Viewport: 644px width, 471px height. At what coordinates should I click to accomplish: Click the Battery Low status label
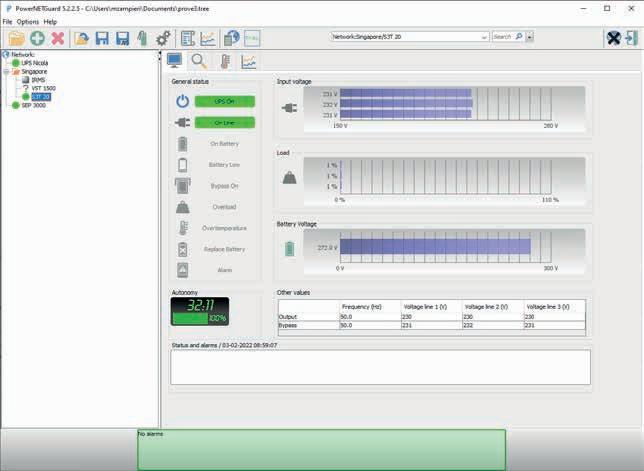point(224,165)
